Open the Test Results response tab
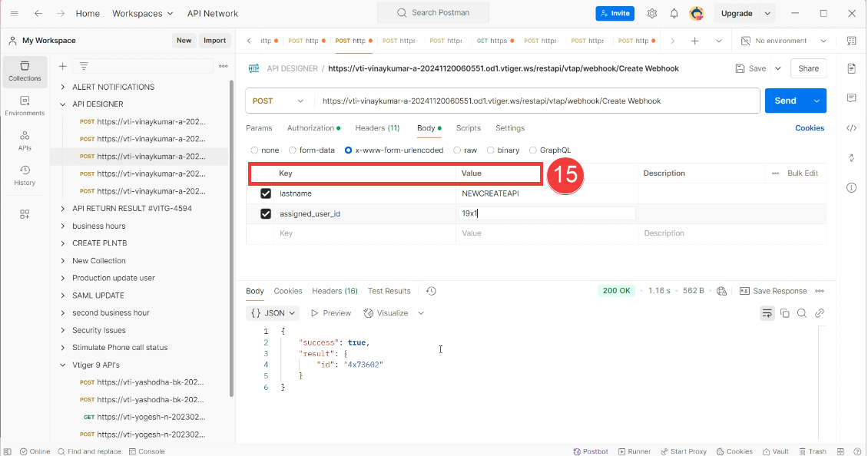Image resolution: width=868 pixels, height=456 pixels. (x=389, y=291)
